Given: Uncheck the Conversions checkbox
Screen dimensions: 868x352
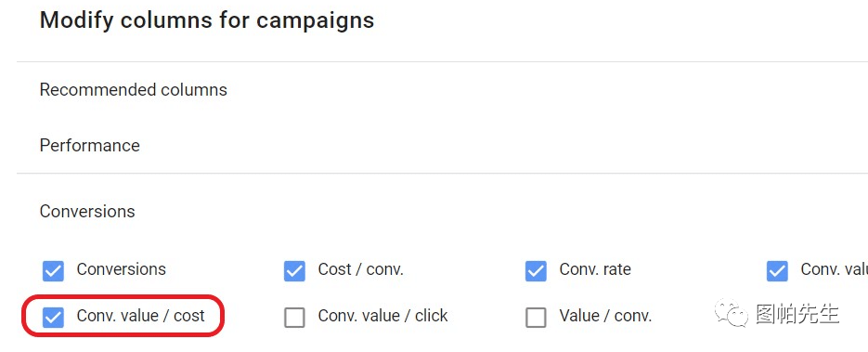Looking at the screenshot, I should (x=53, y=271).
